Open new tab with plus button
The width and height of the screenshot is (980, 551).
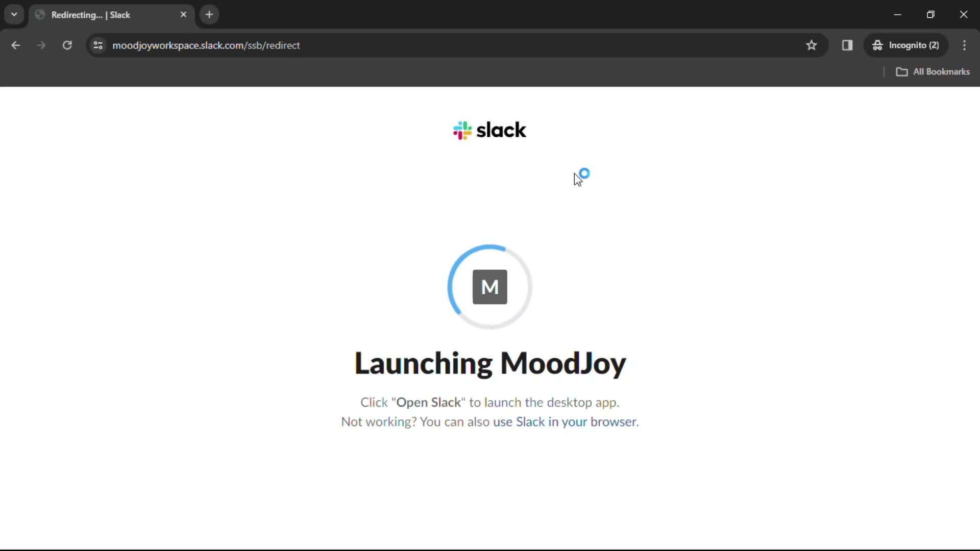[x=210, y=15]
